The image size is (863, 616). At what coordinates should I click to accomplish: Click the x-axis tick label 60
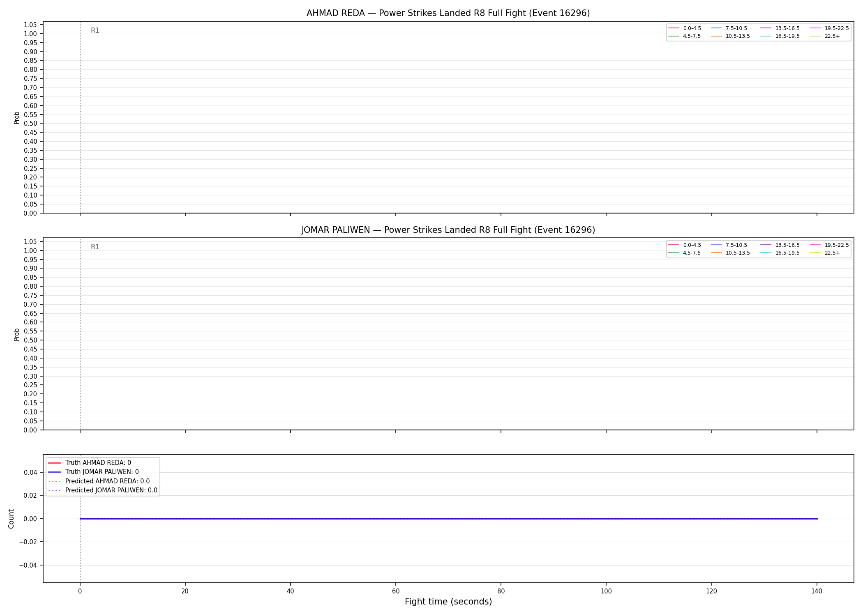(x=395, y=591)
